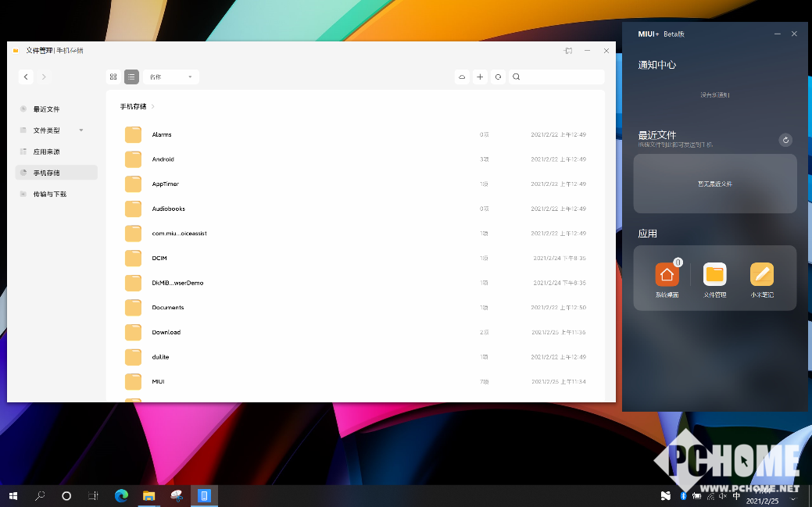Open File Explorer from taskbar

pos(148,496)
